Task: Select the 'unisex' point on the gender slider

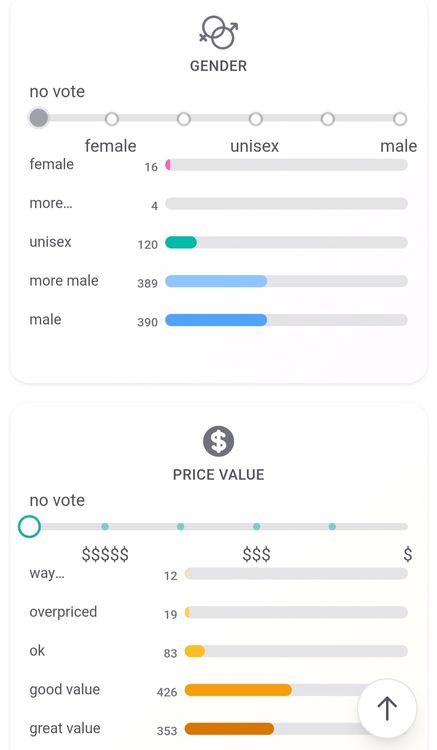Action: [x=256, y=119]
